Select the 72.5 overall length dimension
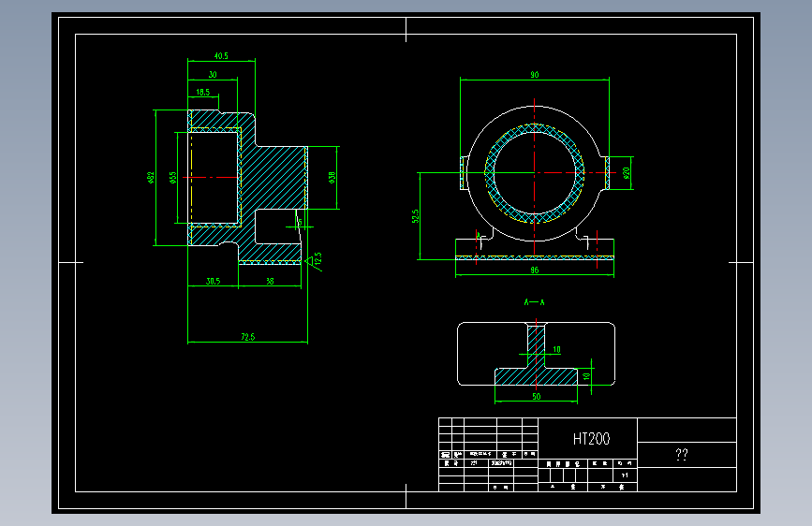 tap(247, 337)
